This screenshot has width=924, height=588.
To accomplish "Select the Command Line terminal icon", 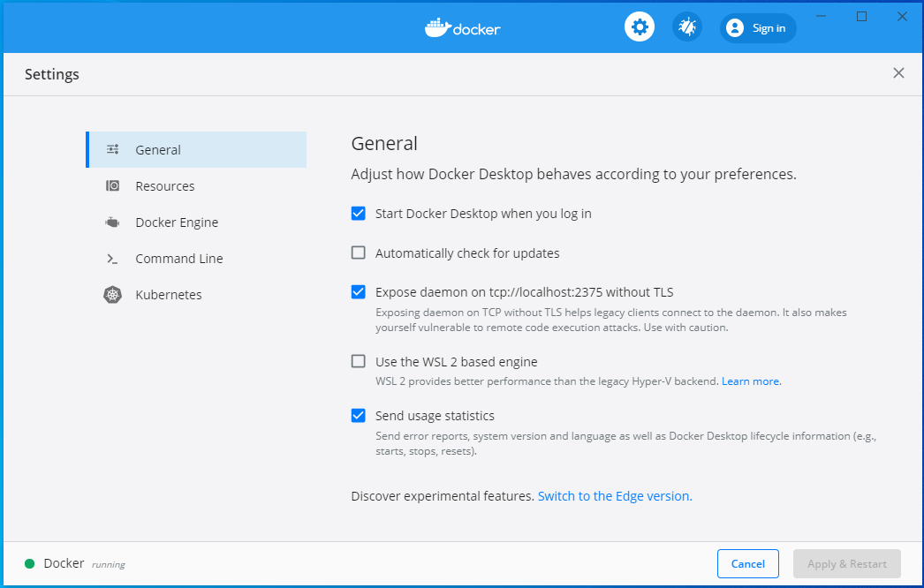I will coord(112,258).
